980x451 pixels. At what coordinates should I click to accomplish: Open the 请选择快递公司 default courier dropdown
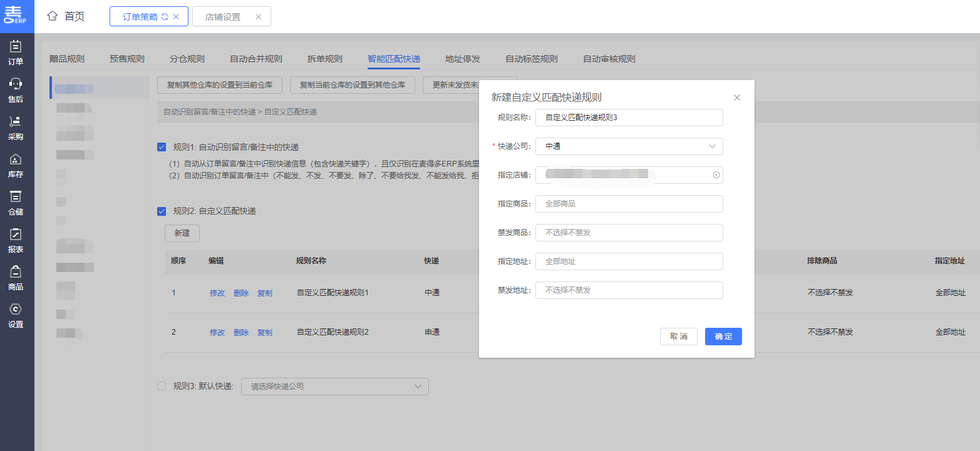[334, 387]
